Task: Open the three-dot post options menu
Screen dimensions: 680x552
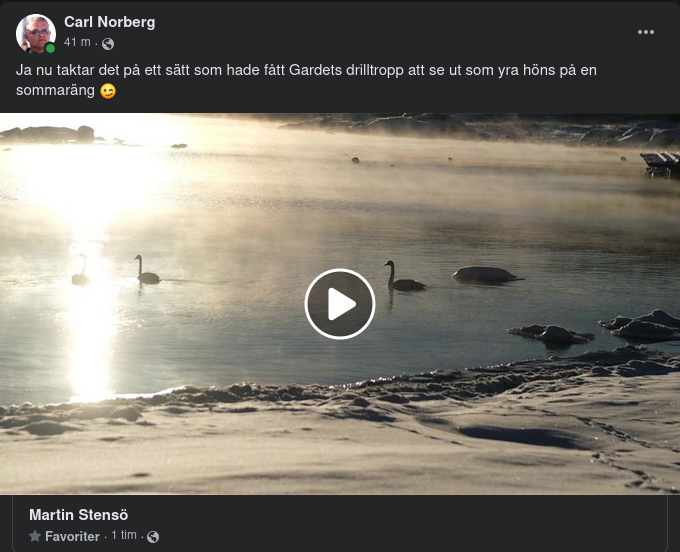Action: 646,32
